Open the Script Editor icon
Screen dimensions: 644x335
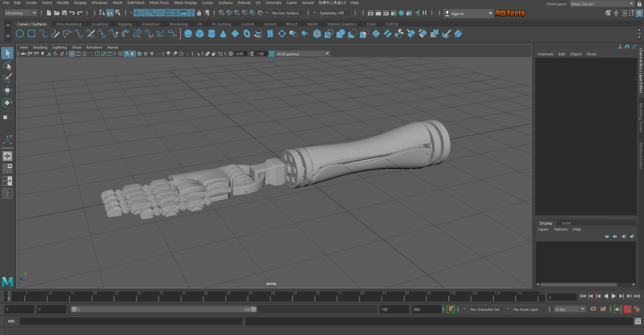[638, 321]
